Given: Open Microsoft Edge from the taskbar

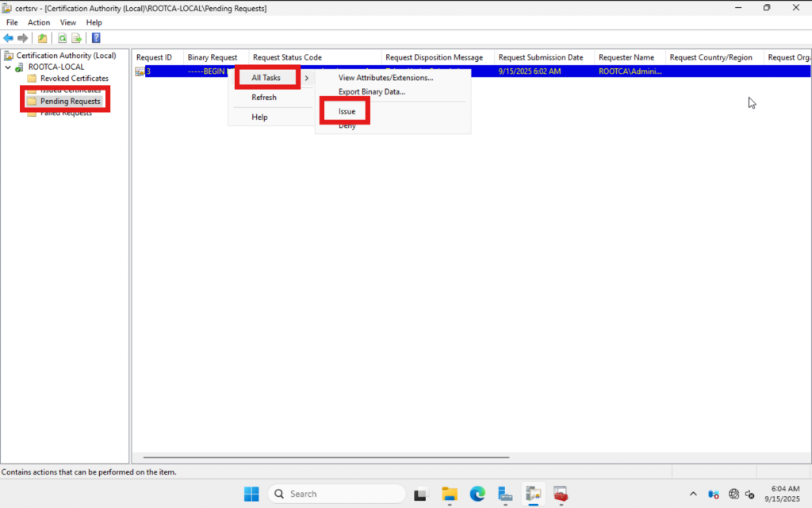Looking at the screenshot, I should pyautogui.click(x=477, y=494).
